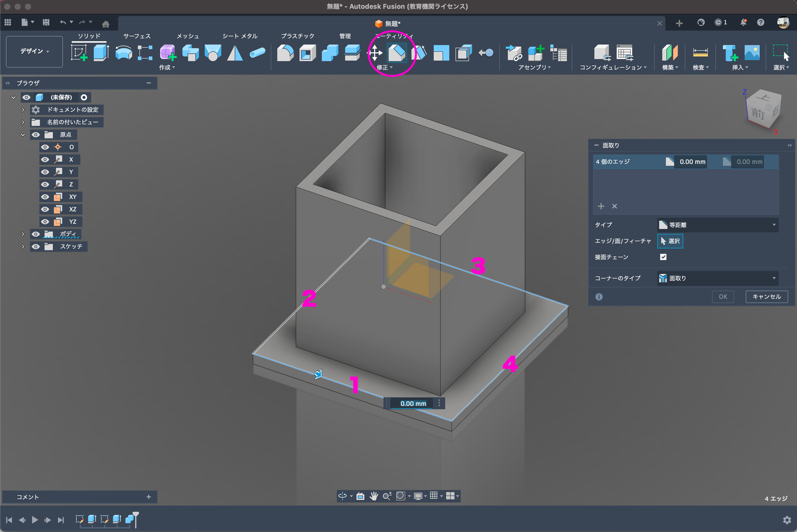Switch to the シート メタル tab
Image resolution: width=797 pixels, height=532 pixels.
[x=240, y=36]
